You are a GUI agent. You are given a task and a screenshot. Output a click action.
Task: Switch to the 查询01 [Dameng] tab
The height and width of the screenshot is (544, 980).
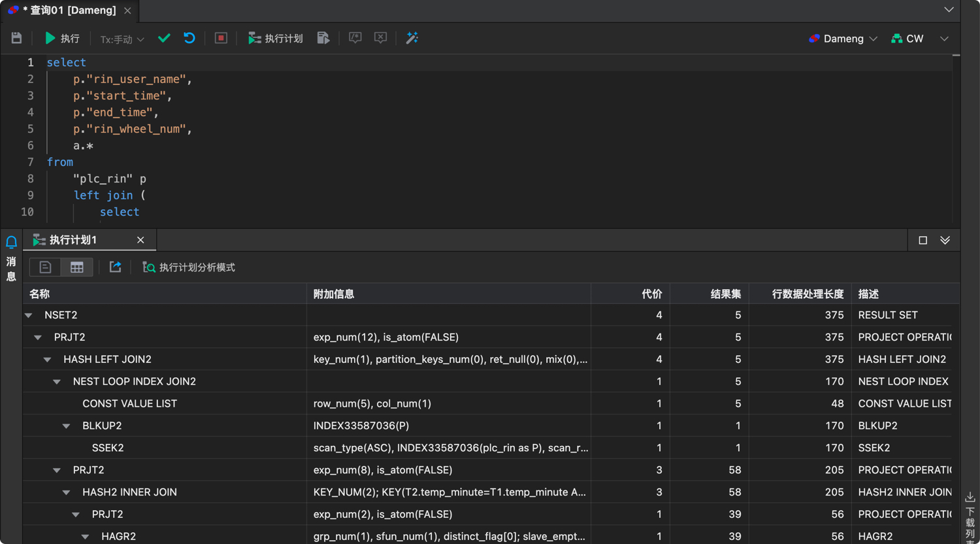point(69,10)
